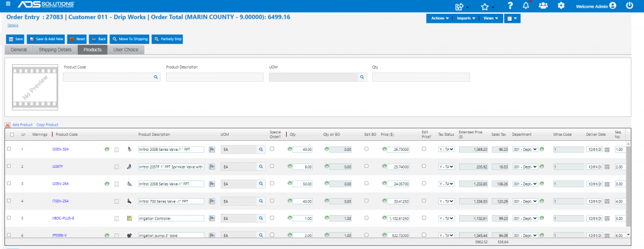This screenshot has height=249, width=644.
Task: Click the Move To Shipping button
Action: coord(130,39)
